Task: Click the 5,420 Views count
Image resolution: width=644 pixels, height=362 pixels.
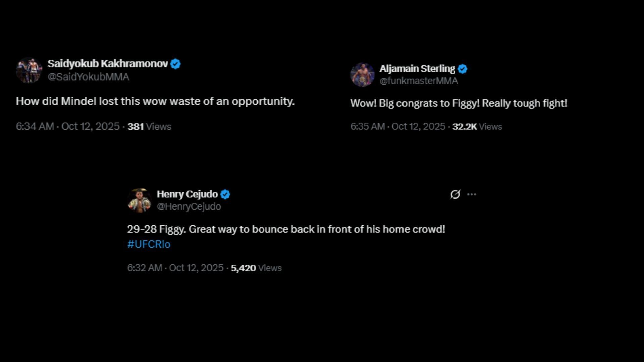Action: [256, 268]
